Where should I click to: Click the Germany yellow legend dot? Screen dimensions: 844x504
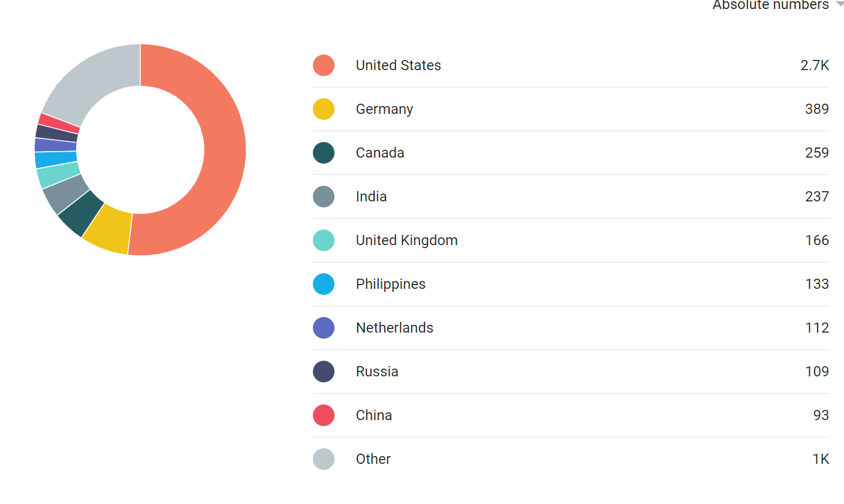[324, 109]
